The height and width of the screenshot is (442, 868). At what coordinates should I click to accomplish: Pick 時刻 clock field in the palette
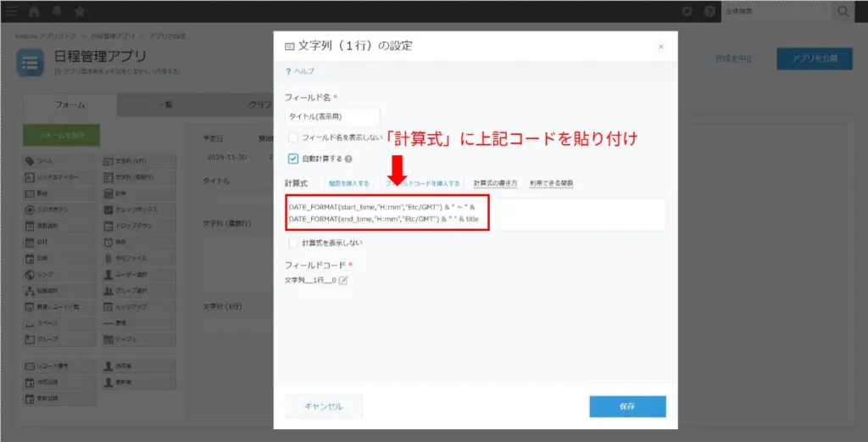139,242
